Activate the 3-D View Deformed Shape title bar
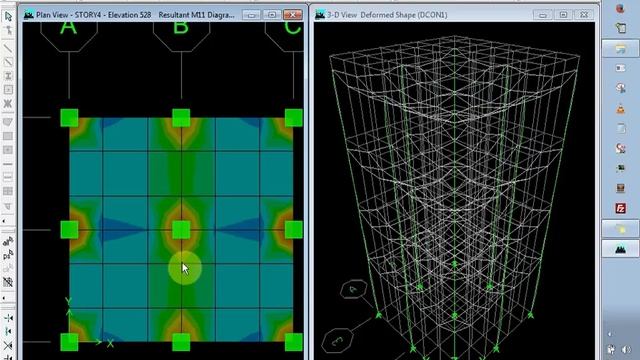Screen dimensions: 640x360 click(x=387, y=15)
